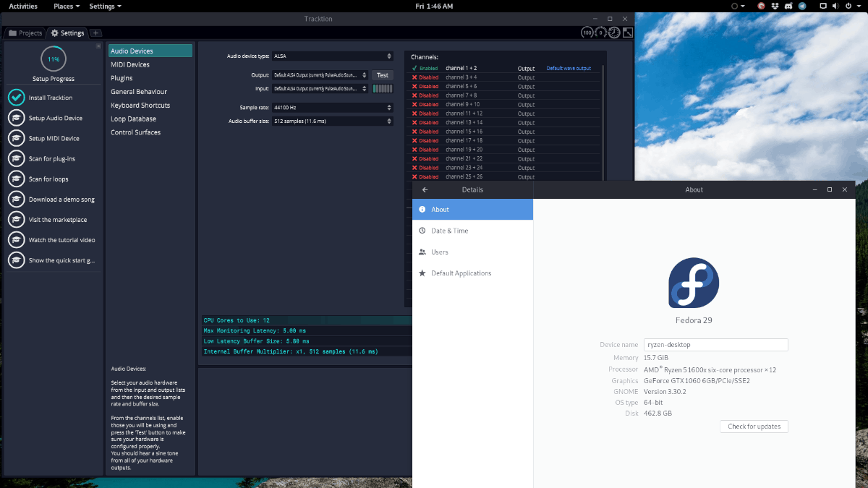The width and height of the screenshot is (868, 488).
Task: Enable channel 7 + 8 output
Action: tap(425, 95)
